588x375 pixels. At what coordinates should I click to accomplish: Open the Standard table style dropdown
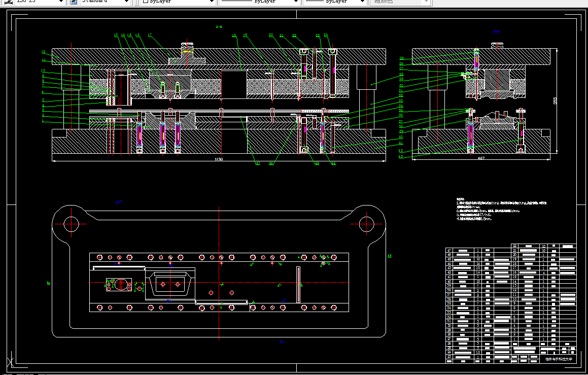coord(127,2)
